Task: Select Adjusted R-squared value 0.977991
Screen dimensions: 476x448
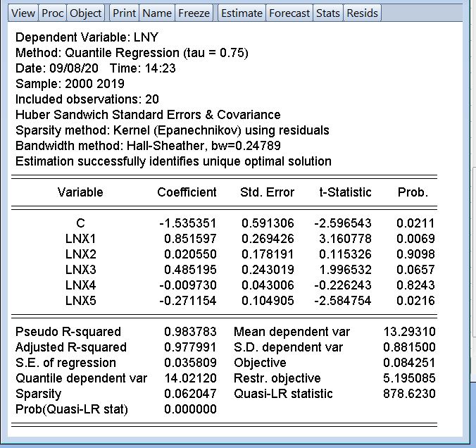Action: pyautogui.click(x=190, y=347)
